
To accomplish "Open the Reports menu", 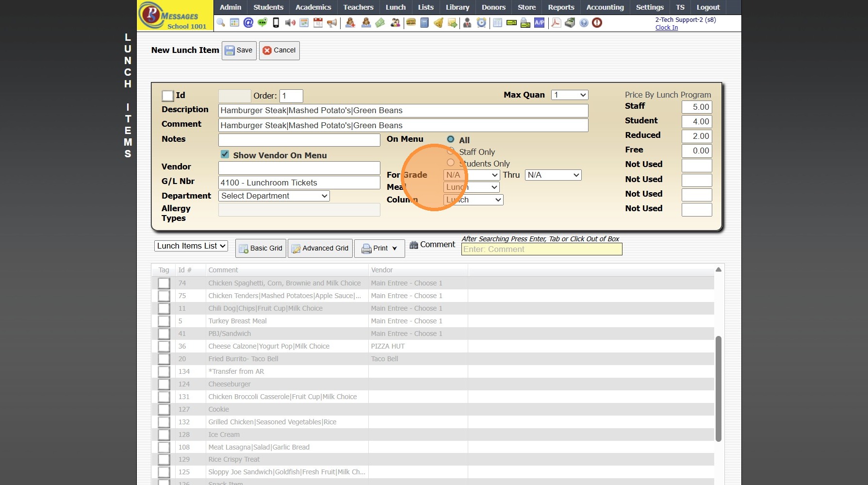I will point(561,7).
